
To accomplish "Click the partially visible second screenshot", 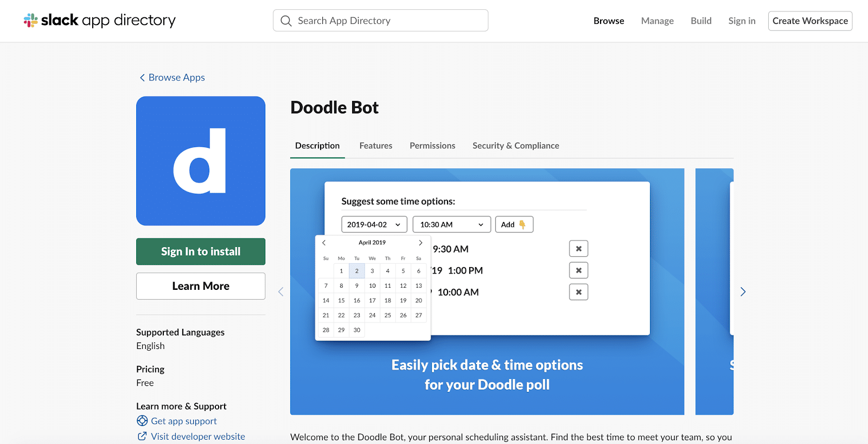I will (714, 291).
